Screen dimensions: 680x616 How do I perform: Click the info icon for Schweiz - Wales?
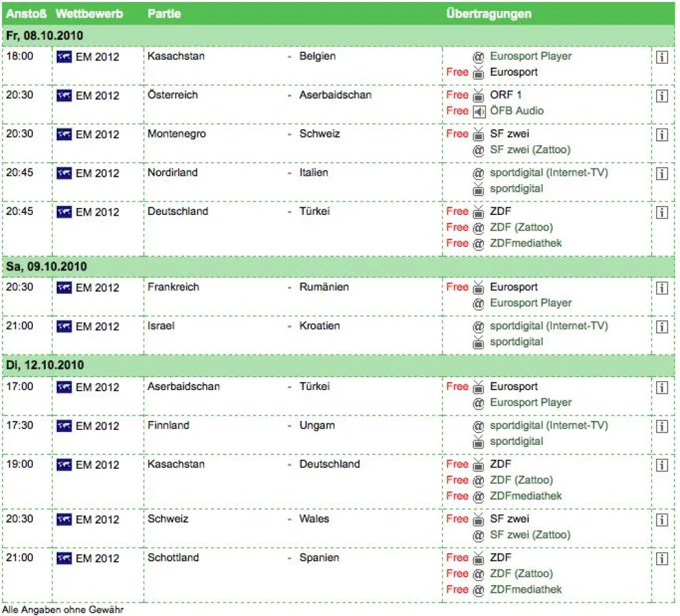tap(662, 519)
